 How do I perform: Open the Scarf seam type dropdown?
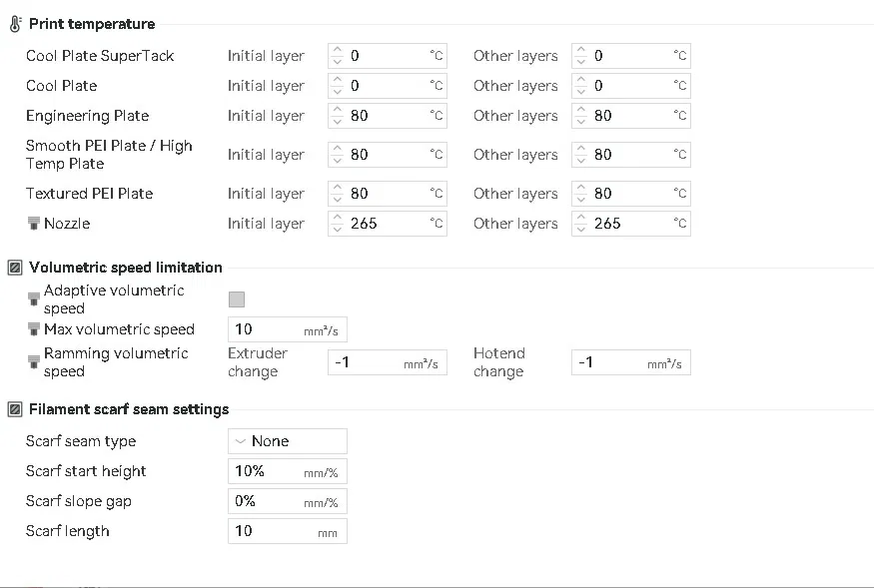[288, 441]
